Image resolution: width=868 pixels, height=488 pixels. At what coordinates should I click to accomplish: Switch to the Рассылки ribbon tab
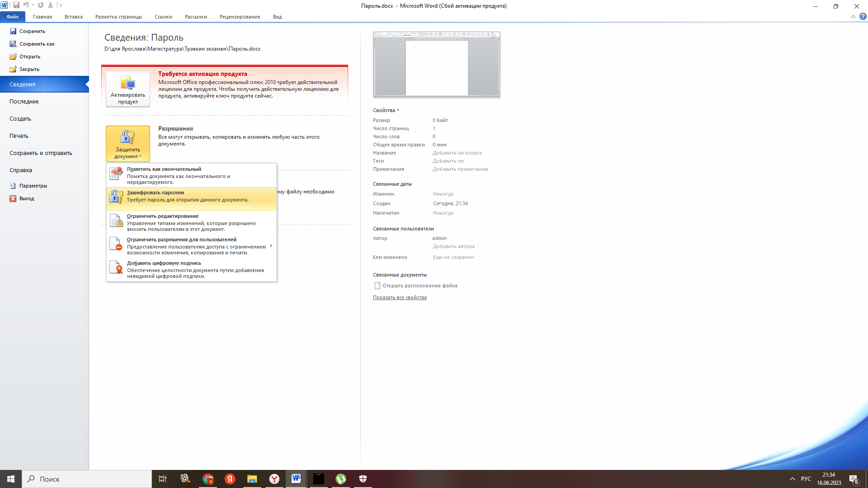coord(196,17)
